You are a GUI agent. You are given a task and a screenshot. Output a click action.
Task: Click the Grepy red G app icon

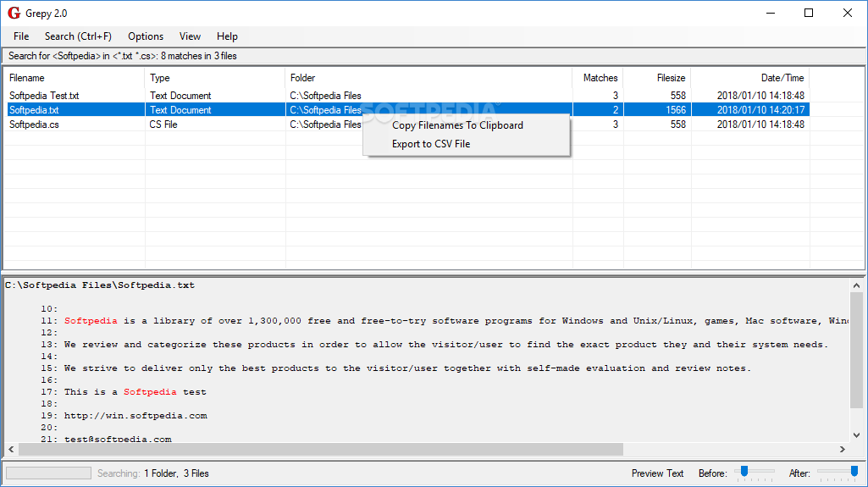pyautogui.click(x=14, y=13)
